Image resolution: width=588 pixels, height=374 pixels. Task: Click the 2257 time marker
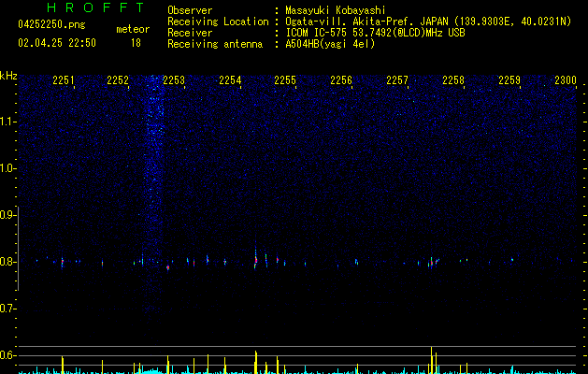[397, 80]
